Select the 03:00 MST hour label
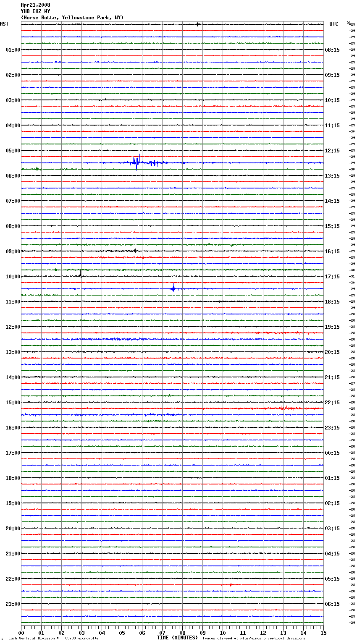Viewport: 357px width, 644px height. pyautogui.click(x=13, y=100)
